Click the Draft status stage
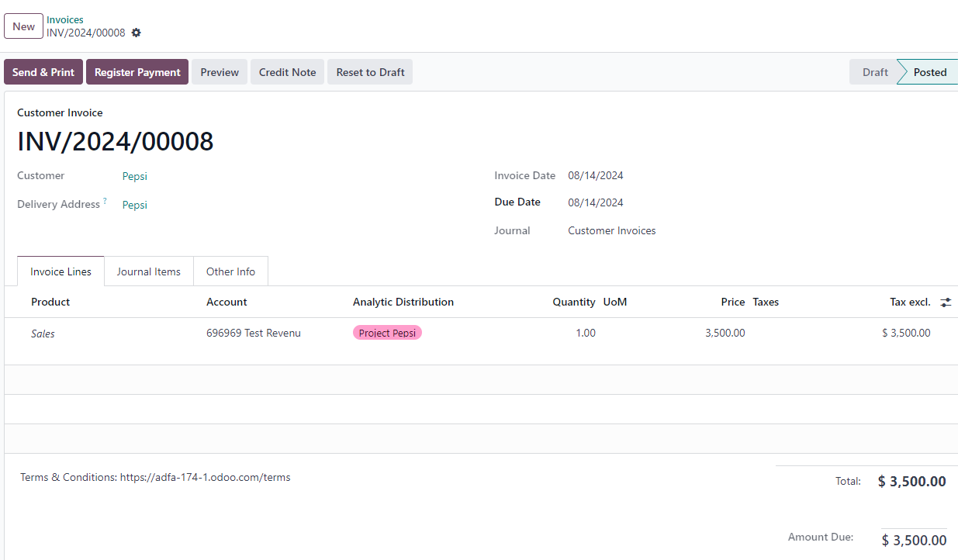958x560 pixels. [875, 72]
